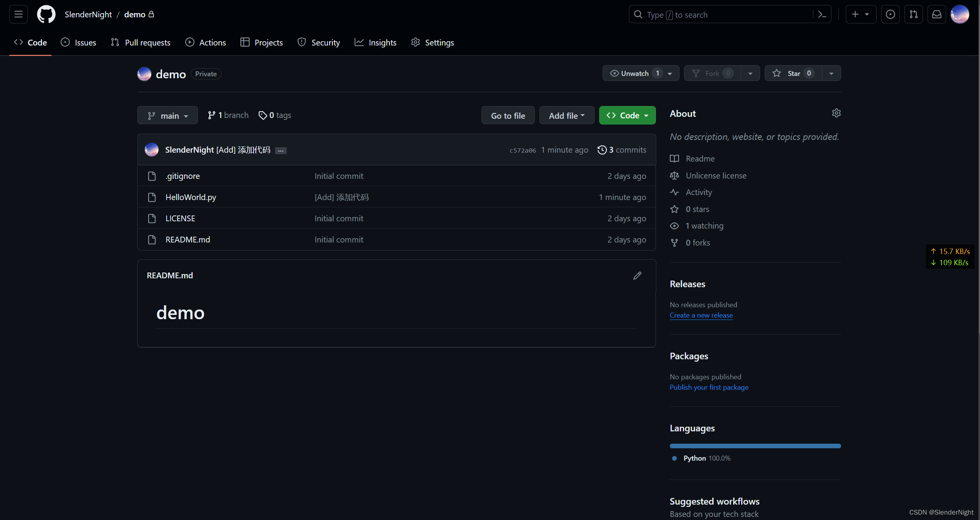Edit README with pencil icon
The height and width of the screenshot is (520, 980).
[637, 276]
